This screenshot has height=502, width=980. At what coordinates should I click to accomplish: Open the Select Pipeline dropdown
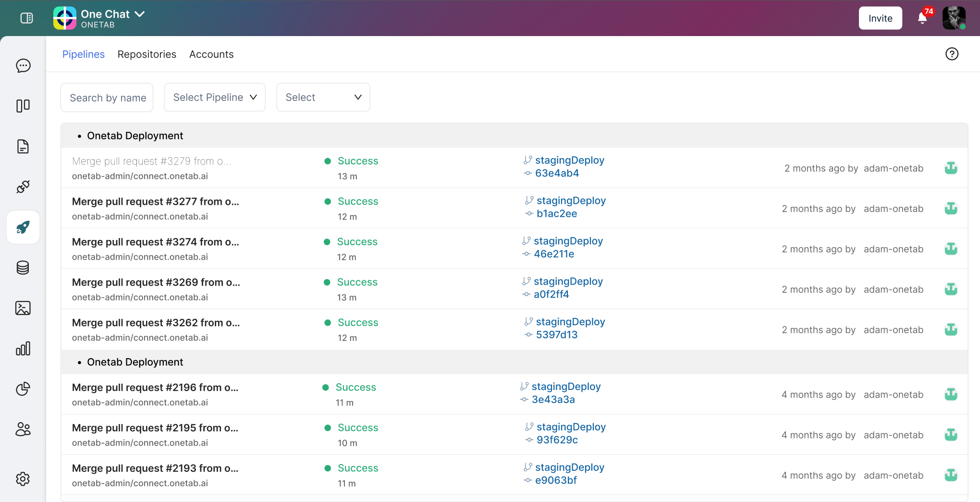point(215,98)
